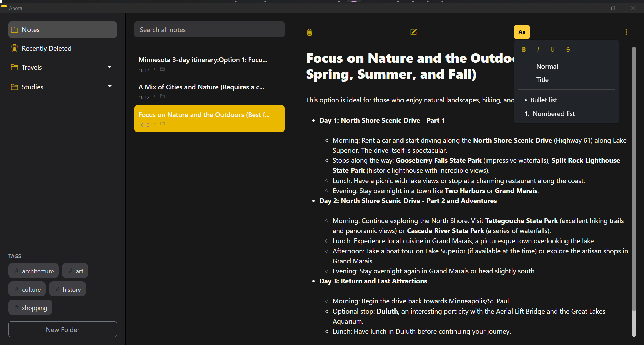This screenshot has height=345, width=644.
Task: Open the Minnesota 3-day itinerary note
Action: coord(209,64)
